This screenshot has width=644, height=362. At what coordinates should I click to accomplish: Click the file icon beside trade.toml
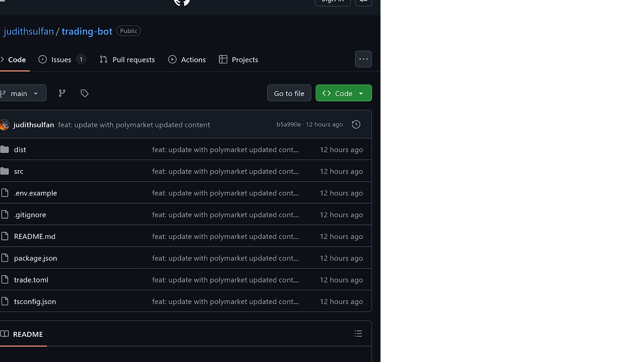tap(5, 280)
